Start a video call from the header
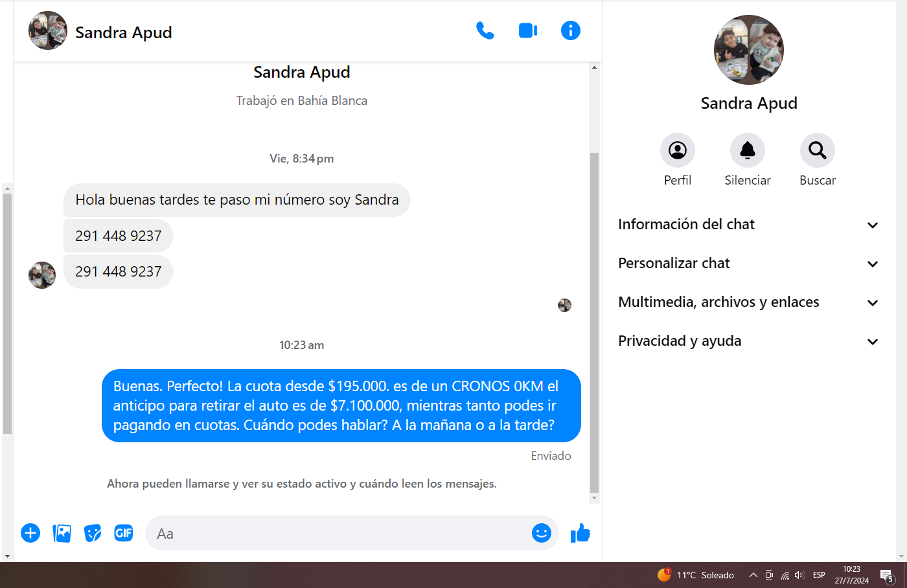 528,30
